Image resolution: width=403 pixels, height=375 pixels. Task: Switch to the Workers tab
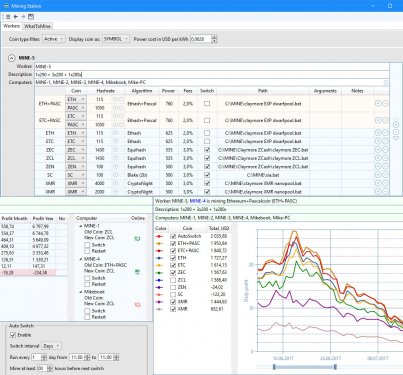click(x=12, y=26)
